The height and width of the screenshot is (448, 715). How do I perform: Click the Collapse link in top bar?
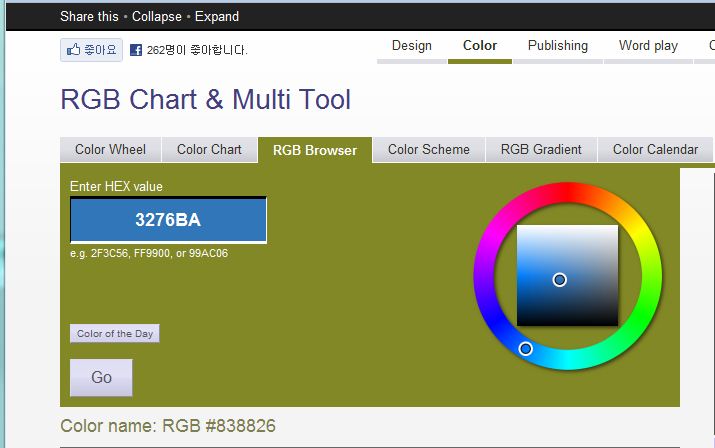(x=156, y=16)
